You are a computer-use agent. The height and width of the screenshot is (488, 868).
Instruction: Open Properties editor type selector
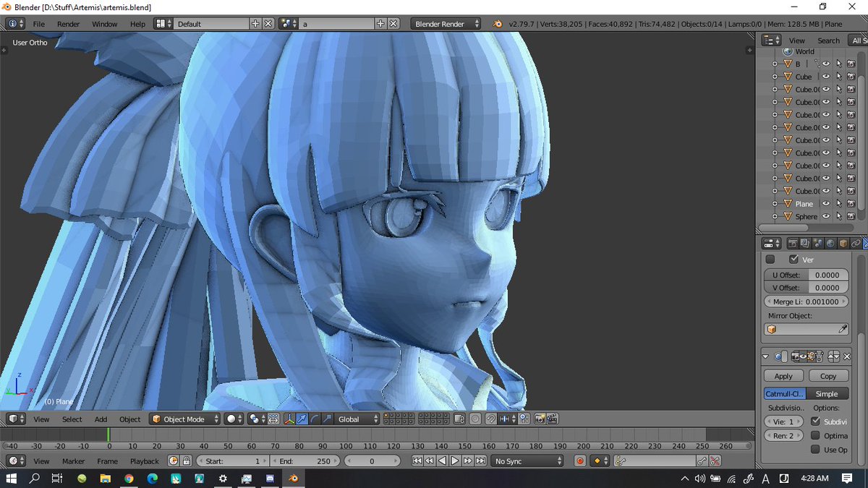[x=772, y=244]
